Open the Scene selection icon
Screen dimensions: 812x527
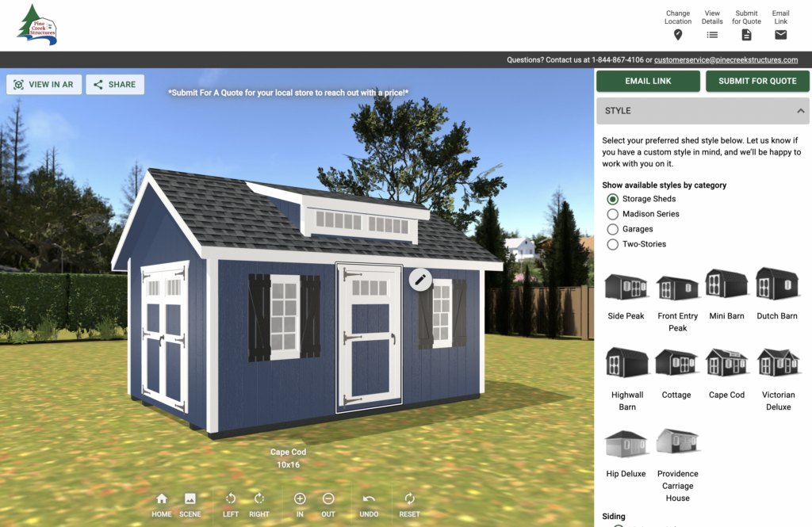pyautogui.click(x=190, y=499)
